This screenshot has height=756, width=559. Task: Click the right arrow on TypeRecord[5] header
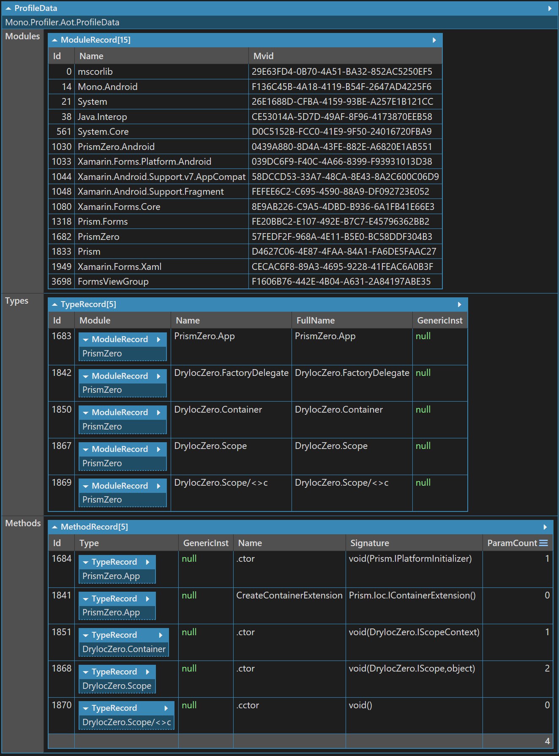point(460,305)
